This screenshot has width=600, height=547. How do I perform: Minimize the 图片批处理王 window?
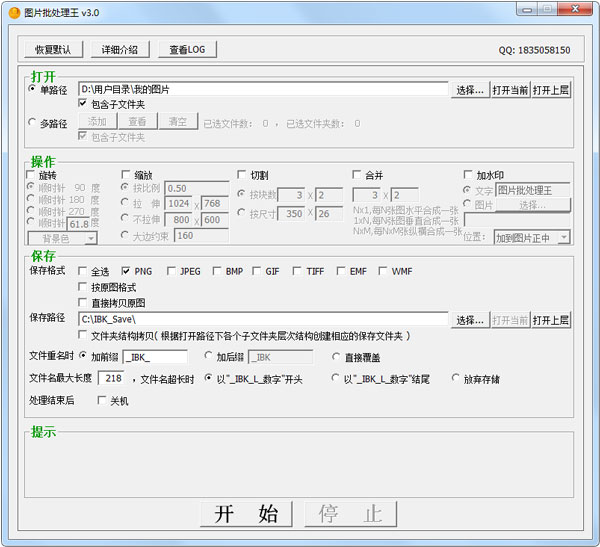tap(527, 9)
